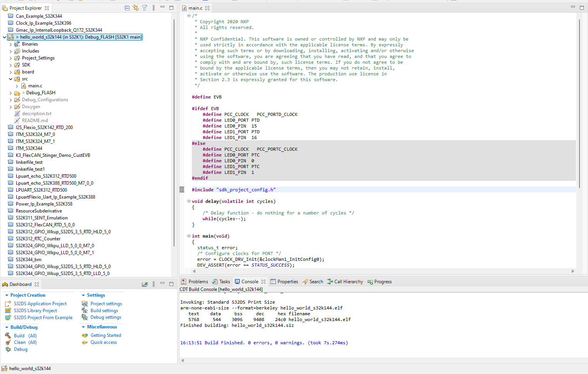
Task: Open Debug settings link
Action: click(x=106, y=317)
